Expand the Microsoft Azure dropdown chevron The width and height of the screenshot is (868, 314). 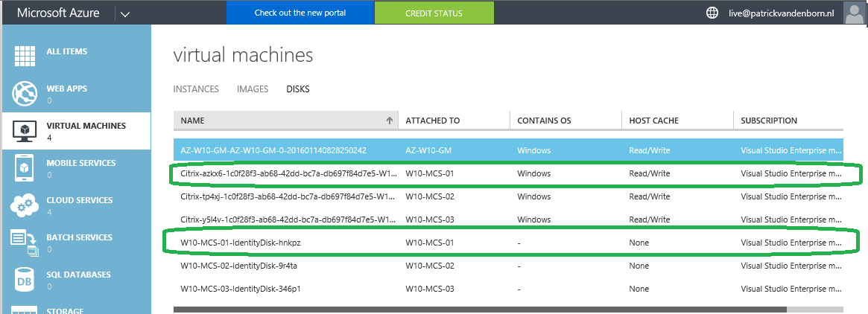click(124, 14)
